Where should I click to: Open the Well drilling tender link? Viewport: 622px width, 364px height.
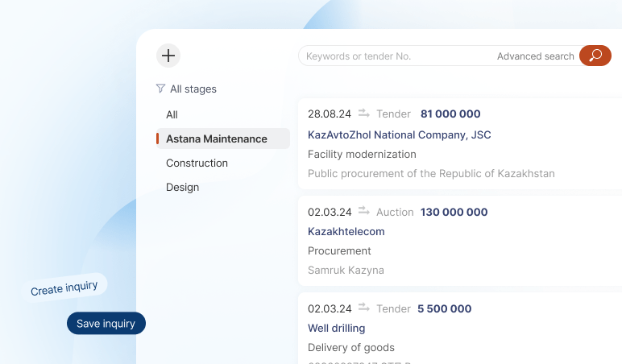(336, 329)
